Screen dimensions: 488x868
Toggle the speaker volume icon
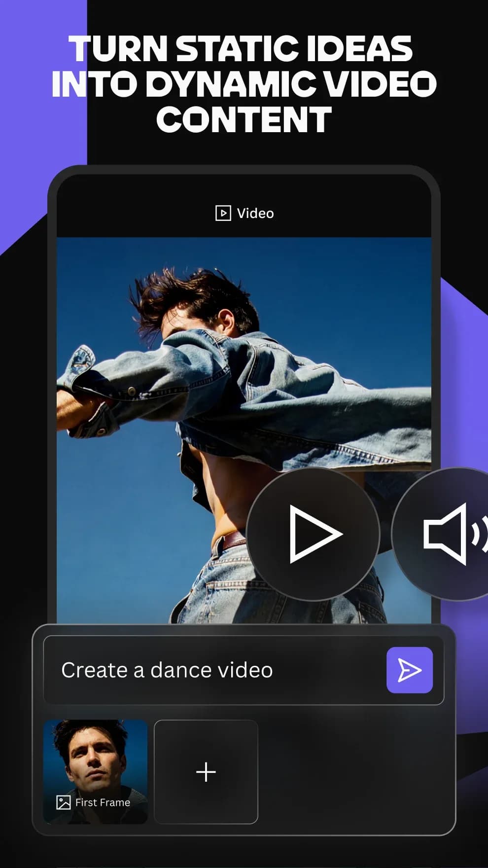441,534
